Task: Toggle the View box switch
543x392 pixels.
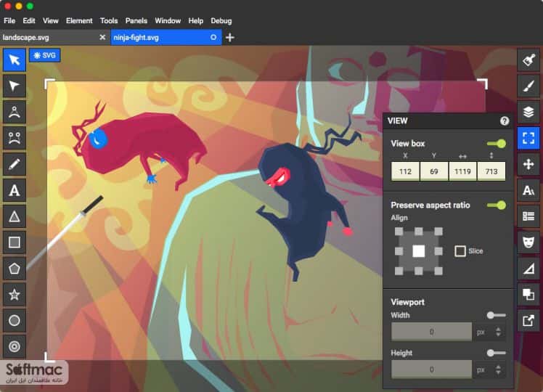Action: pos(497,143)
